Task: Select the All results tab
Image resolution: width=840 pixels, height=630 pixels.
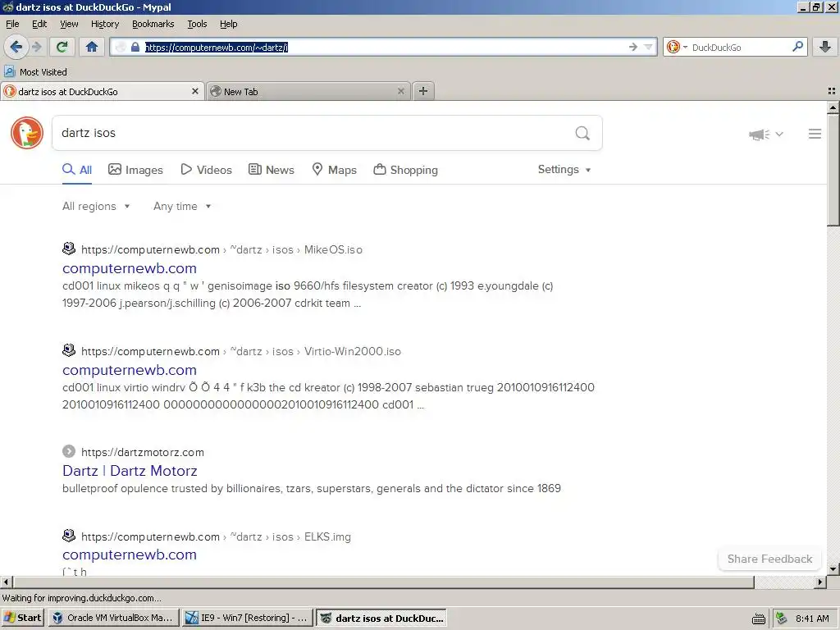Action: point(77,170)
